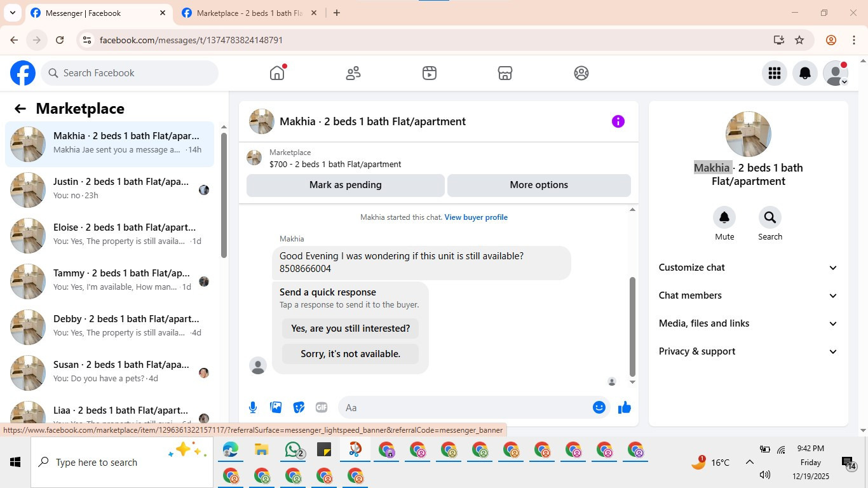Click Windows taskbar search box
Image resolution: width=868 pixels, height=488 pixels.
(122, 463)
